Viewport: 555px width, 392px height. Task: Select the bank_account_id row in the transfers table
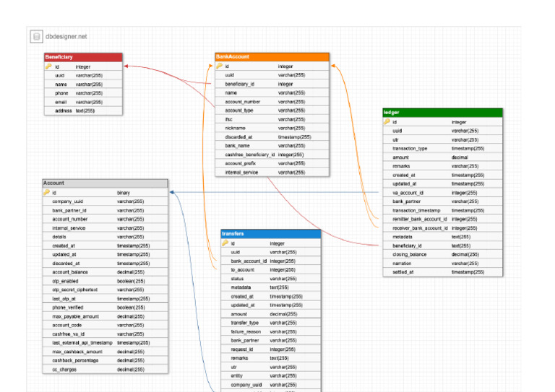[x=271, y=261]
